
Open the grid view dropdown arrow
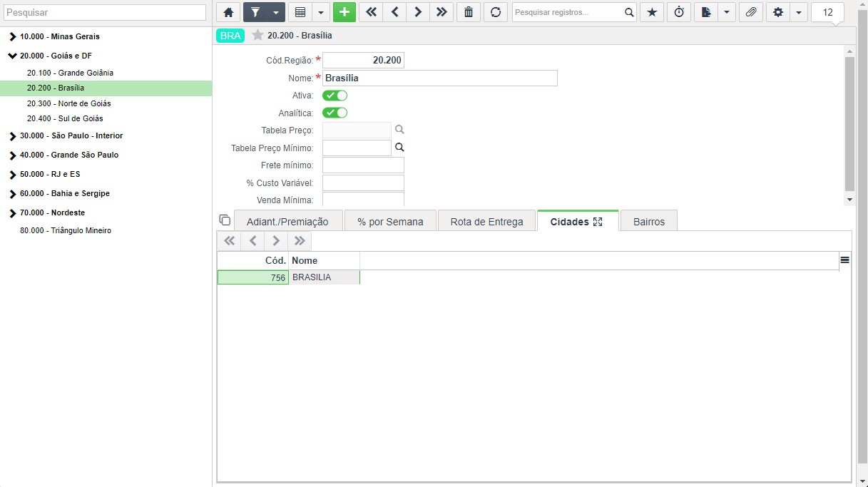[x=321, y=12]
